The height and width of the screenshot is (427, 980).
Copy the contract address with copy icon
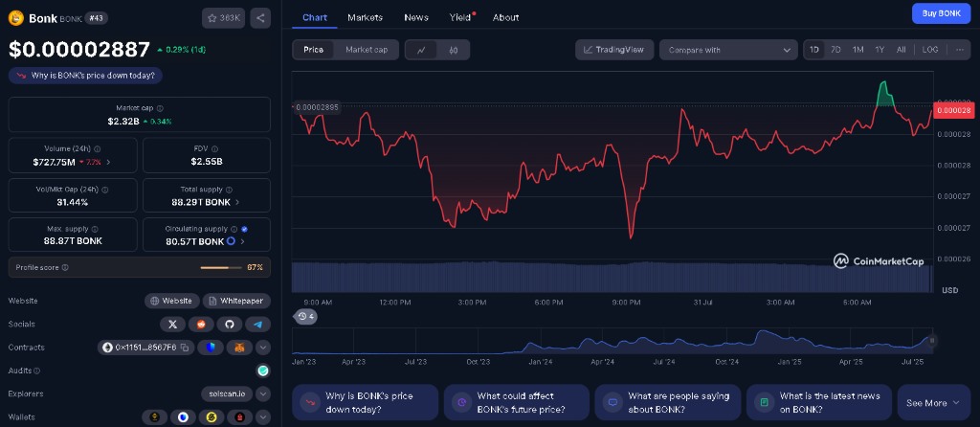tap(185, 348)
